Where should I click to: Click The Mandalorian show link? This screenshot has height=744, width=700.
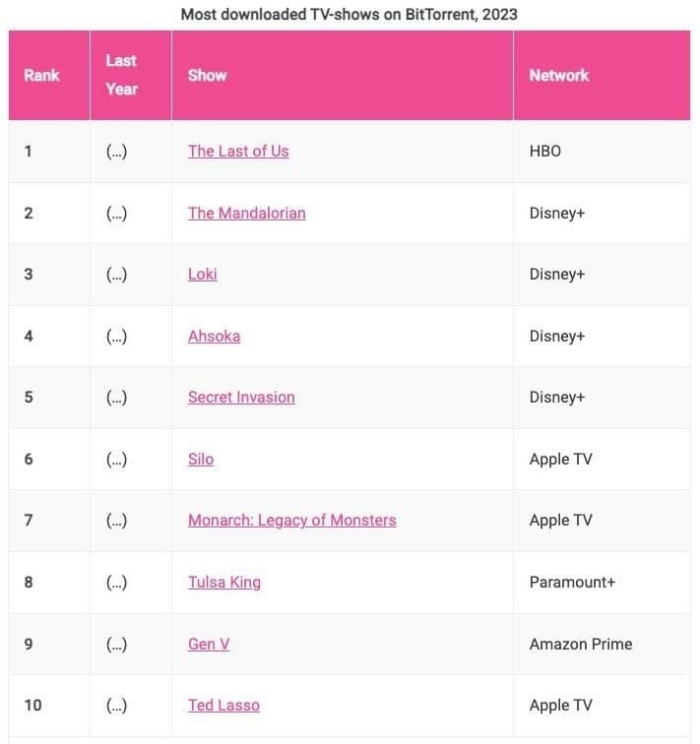coord(246,213)
